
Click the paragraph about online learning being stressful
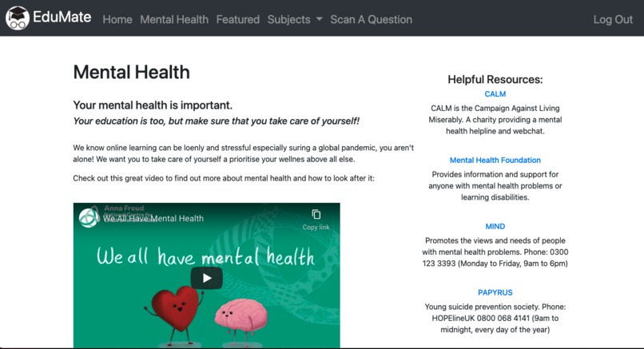244,153
